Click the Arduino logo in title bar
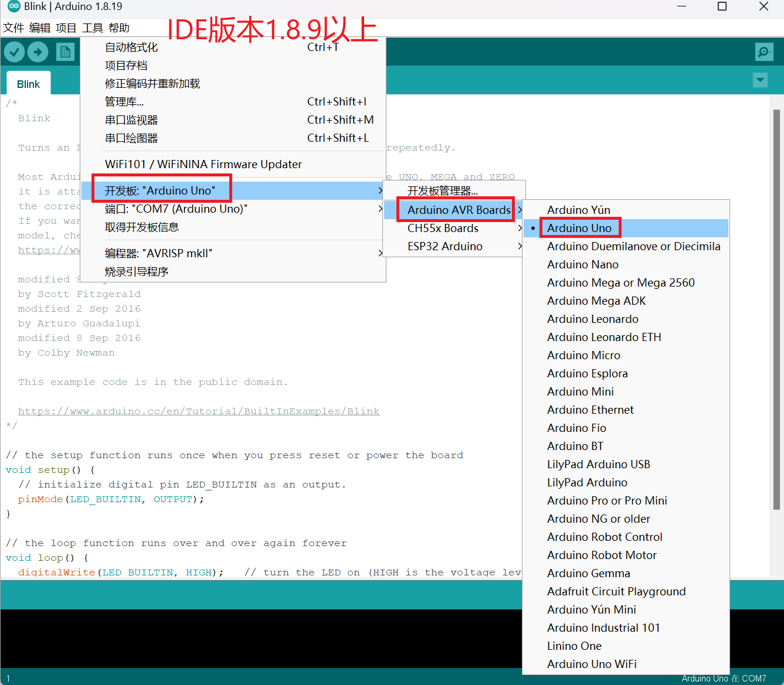The width and height of the screenshot is (784, 685). click(13, 6)
